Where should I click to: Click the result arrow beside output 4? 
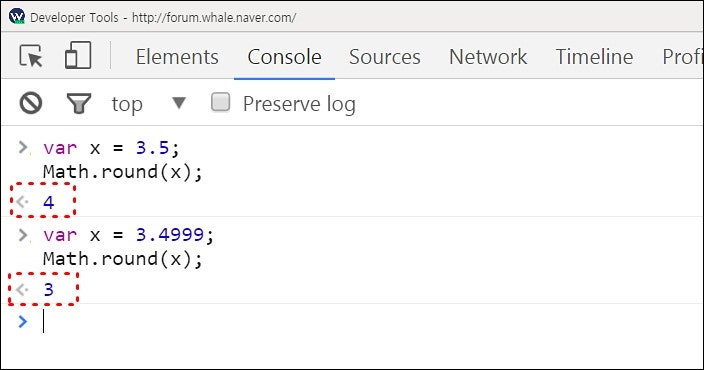[x=22, y=202]
